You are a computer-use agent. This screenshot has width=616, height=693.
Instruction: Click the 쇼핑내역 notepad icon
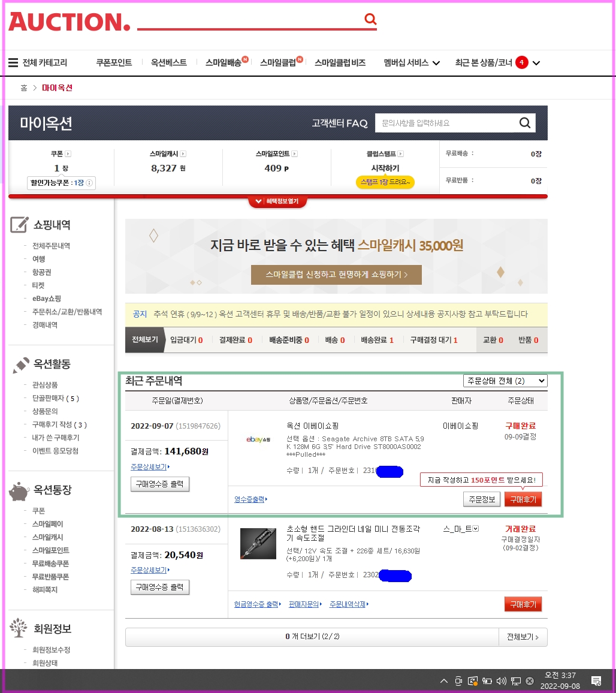(x=19, y=225)
